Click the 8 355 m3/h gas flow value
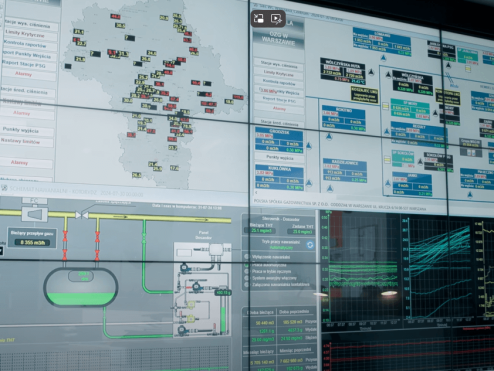The height and width of the screenshot is (371, 494). point(32,242)
